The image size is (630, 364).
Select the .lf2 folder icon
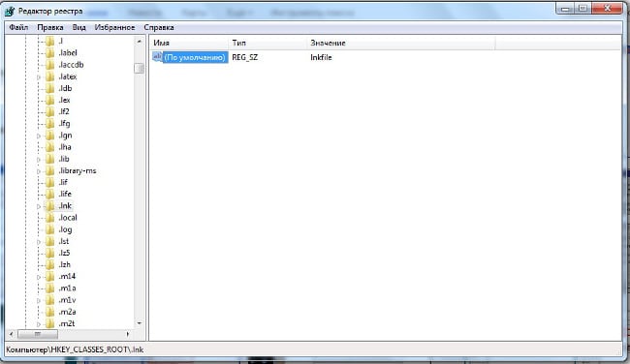(x=49, y=111)
